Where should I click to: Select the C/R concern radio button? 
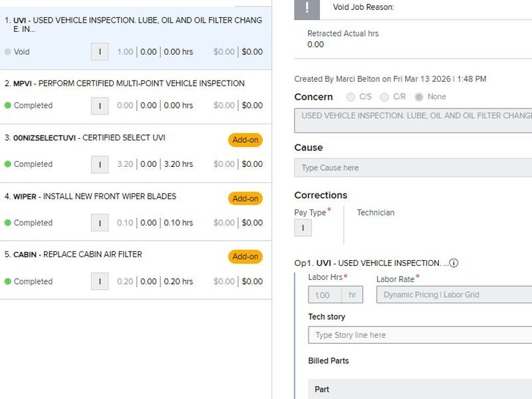tap(384, 97)
